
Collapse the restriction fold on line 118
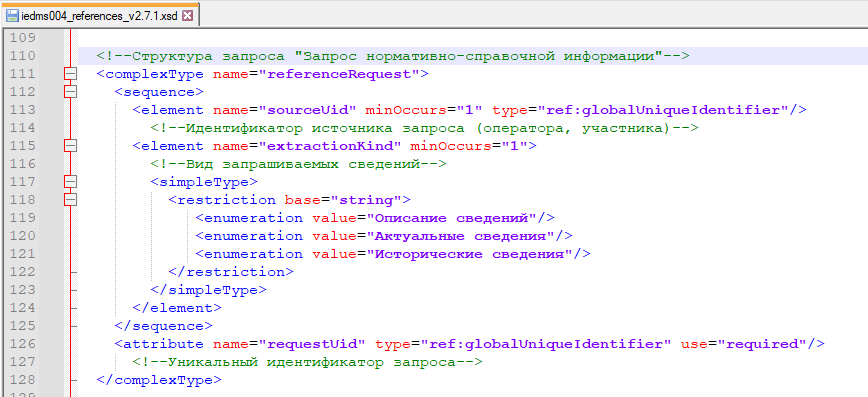[x=70, y=199]
